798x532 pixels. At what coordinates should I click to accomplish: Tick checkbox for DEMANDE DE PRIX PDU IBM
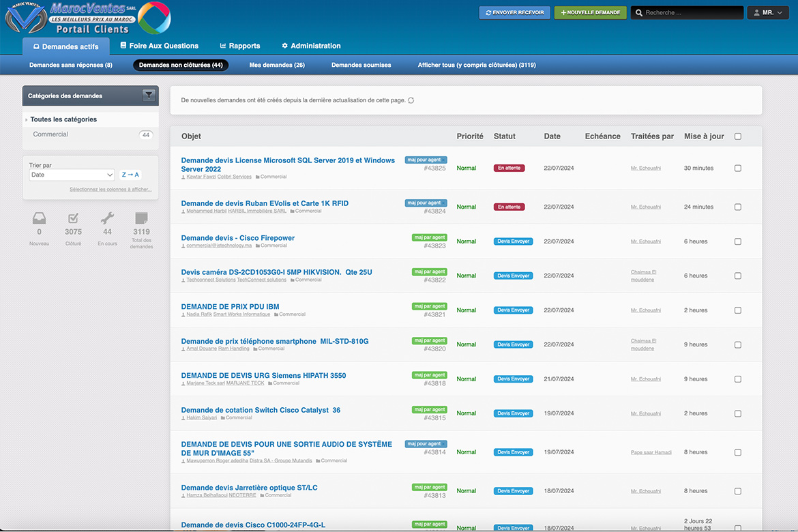pos(738,310)
